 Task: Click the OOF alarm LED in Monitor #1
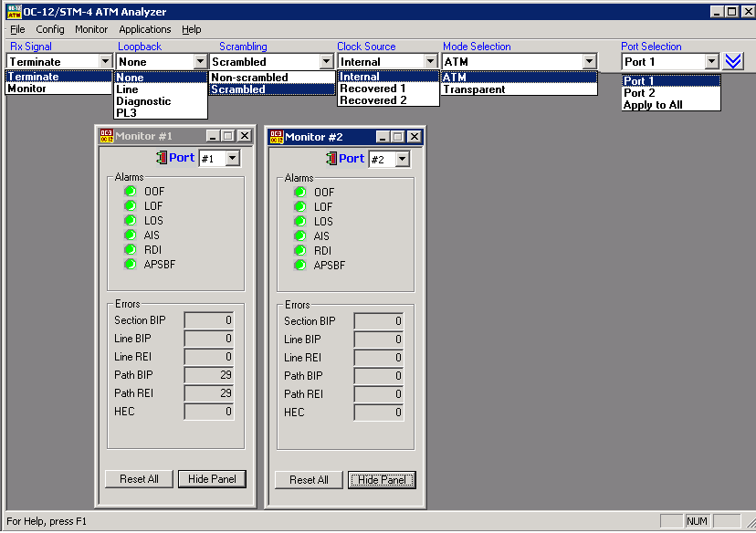(131, 192)
